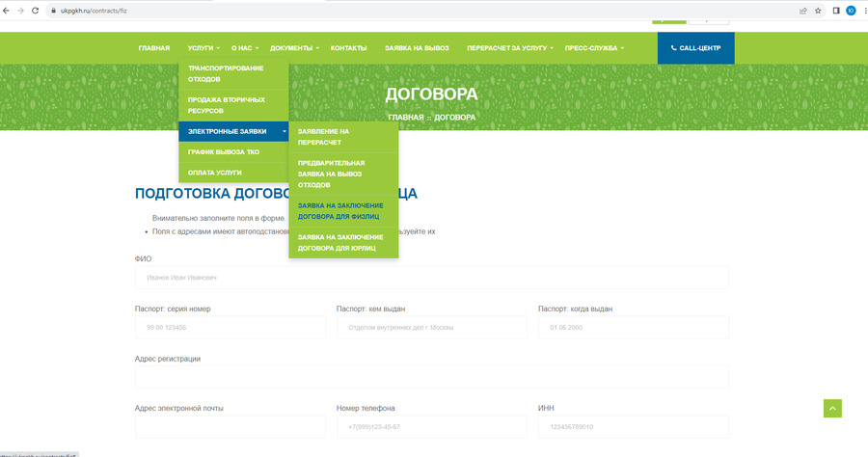Open the КОНТАКТЫ page

[349, 48]
